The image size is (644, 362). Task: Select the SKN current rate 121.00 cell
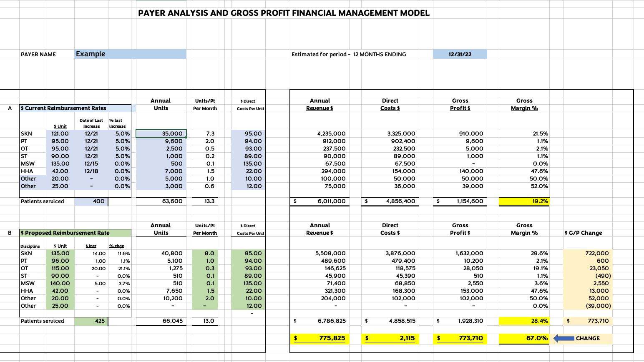pos(60,133)
